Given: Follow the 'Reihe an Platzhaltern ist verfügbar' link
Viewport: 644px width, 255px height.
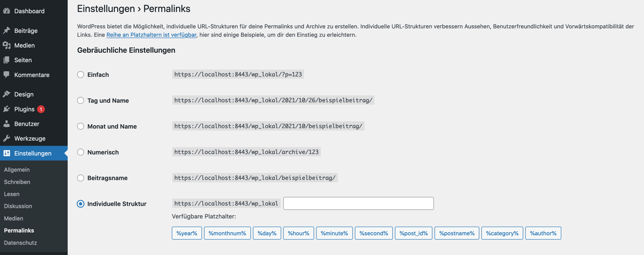Looking at the screenshot, I should [151, 35].
